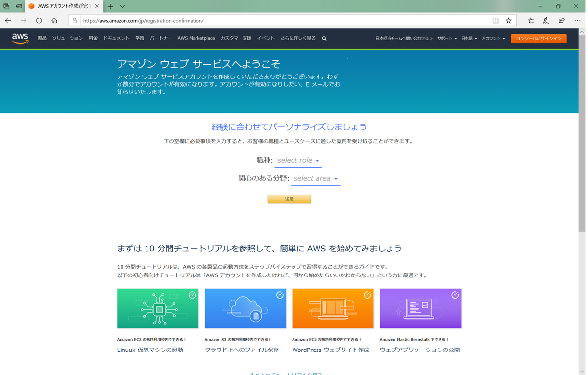The height and width of the screenshot is (375, 588).
Task: Click the Share this page icon
Action: click(x=562, y=21)
